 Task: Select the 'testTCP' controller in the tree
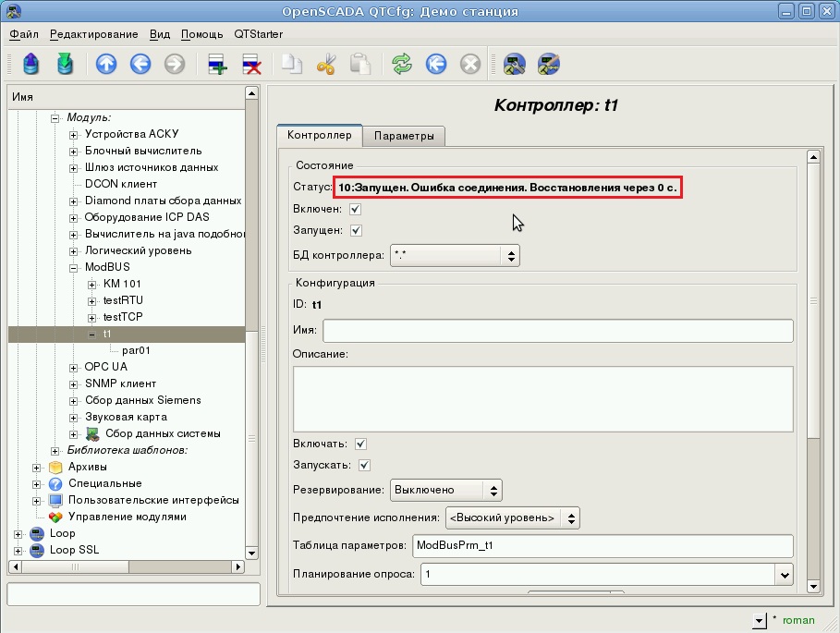123,317
